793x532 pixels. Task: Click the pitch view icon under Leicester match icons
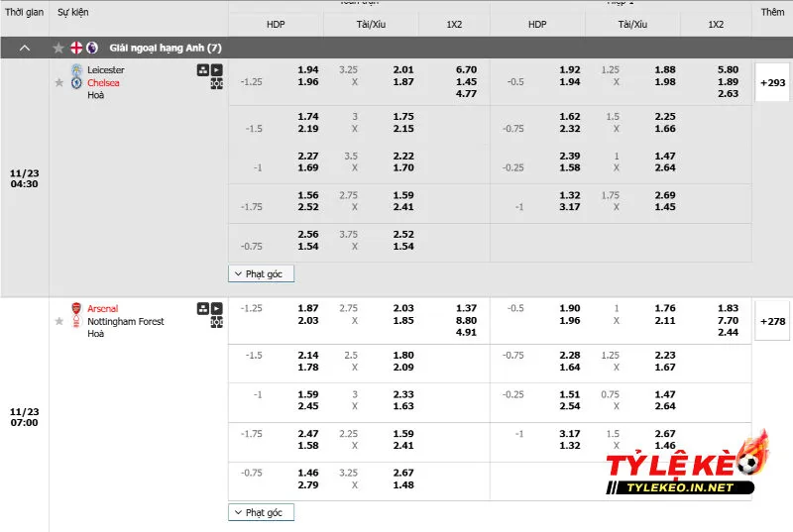(x=217, y=84)
